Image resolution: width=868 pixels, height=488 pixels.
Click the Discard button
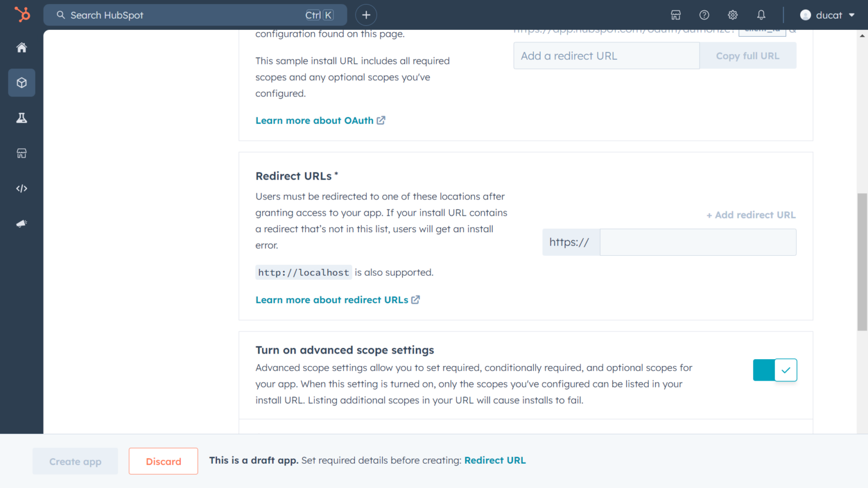point(163,461)
